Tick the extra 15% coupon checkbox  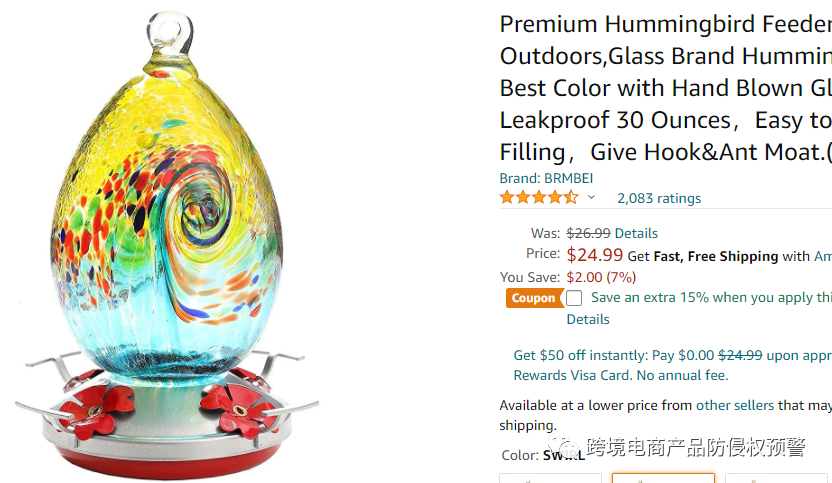point(574,298)
